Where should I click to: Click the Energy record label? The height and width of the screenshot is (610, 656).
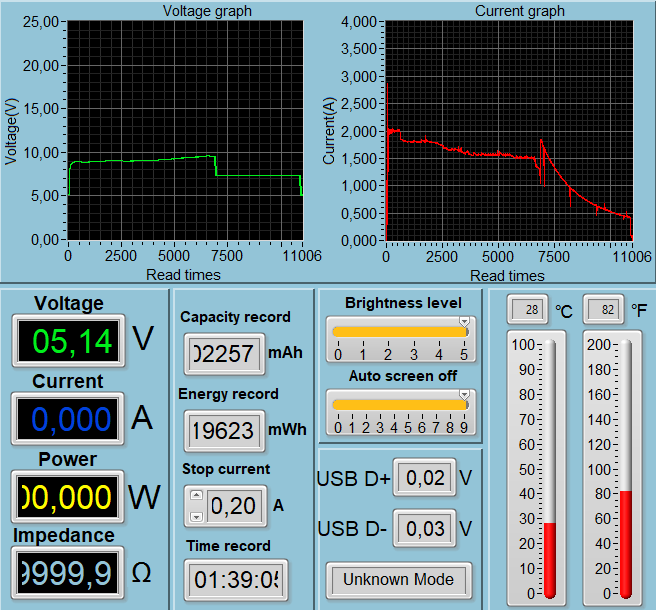pos(228,394)
